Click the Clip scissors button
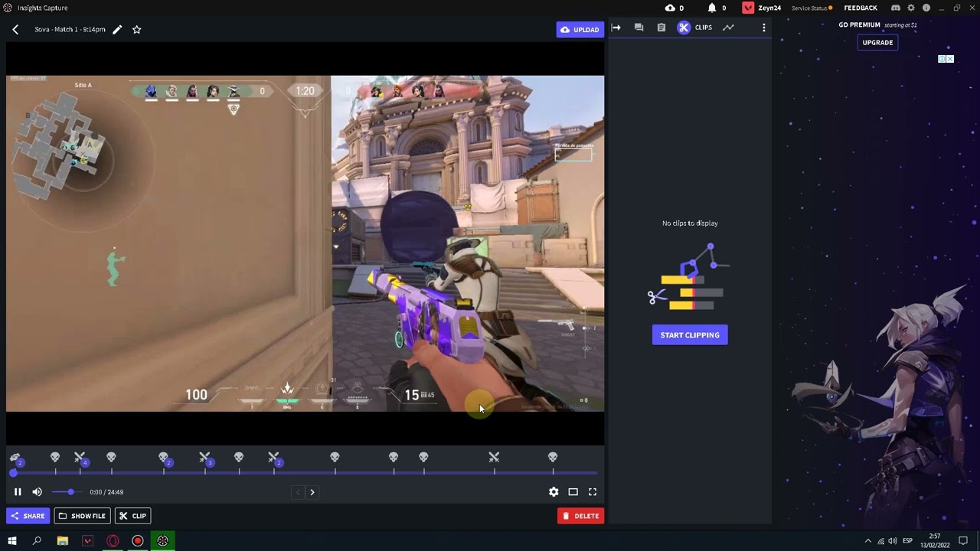The width and height of the screenshot is (980, 551). [132, 516]
